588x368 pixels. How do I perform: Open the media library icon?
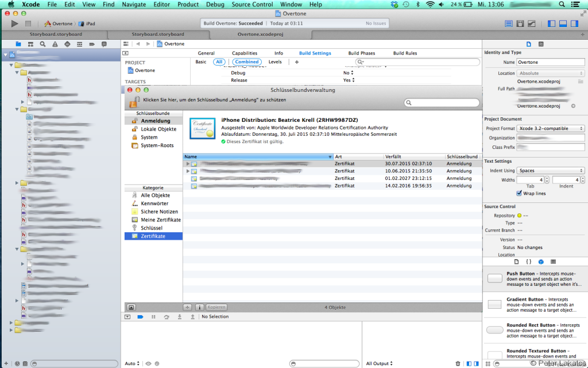(553, 262)
